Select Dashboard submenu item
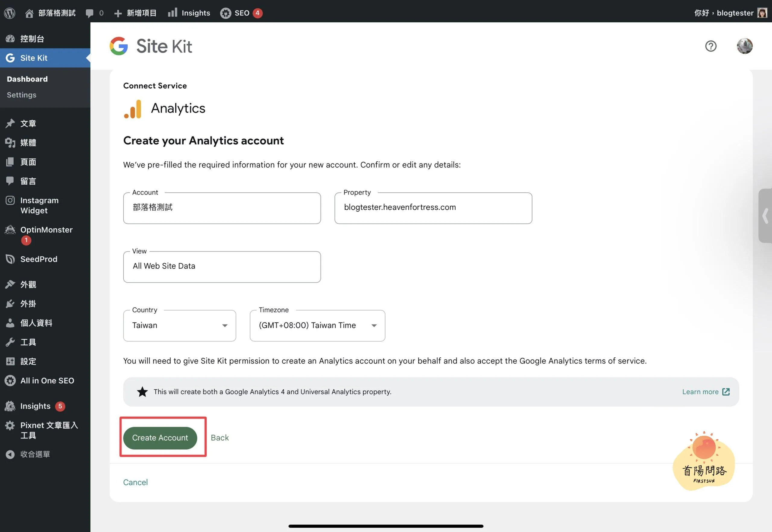772x532 pixels. 27,79
